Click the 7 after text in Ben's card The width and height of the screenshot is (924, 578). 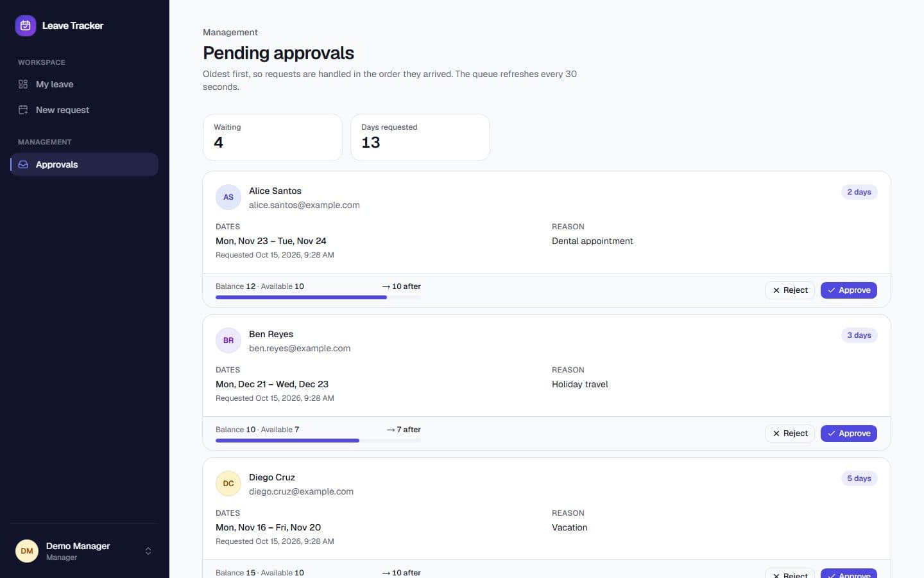click(x=404, y=430)
